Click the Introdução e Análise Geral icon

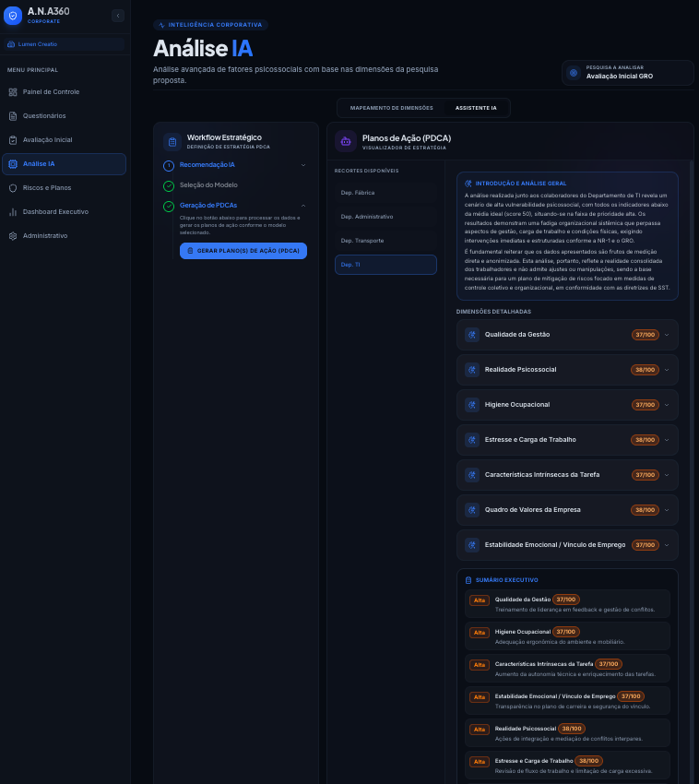point(468,184)
